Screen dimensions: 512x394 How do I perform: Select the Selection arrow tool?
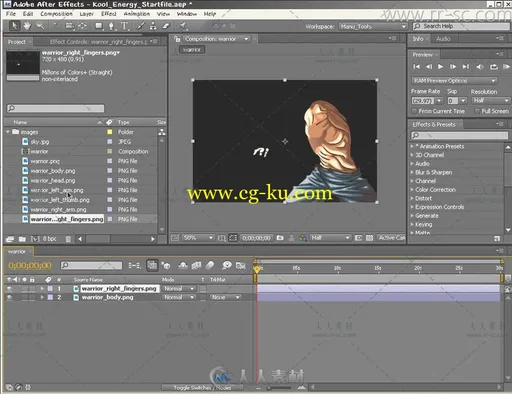[14, 26]
